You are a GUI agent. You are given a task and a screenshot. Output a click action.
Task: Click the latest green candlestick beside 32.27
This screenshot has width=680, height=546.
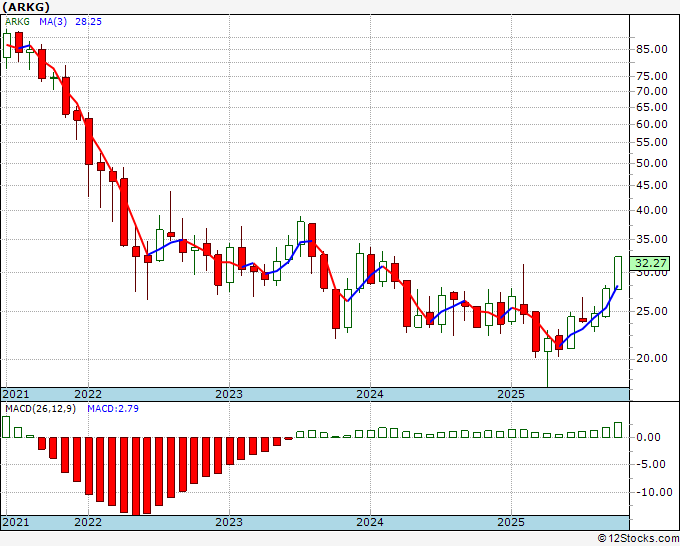618,273
